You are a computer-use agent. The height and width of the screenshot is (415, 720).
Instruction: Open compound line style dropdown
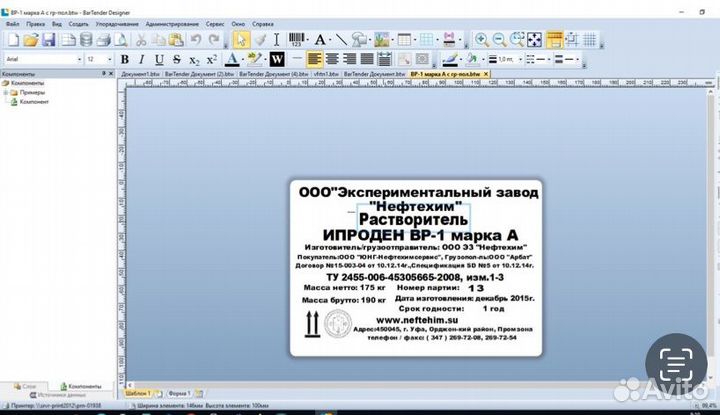(578, 59)
